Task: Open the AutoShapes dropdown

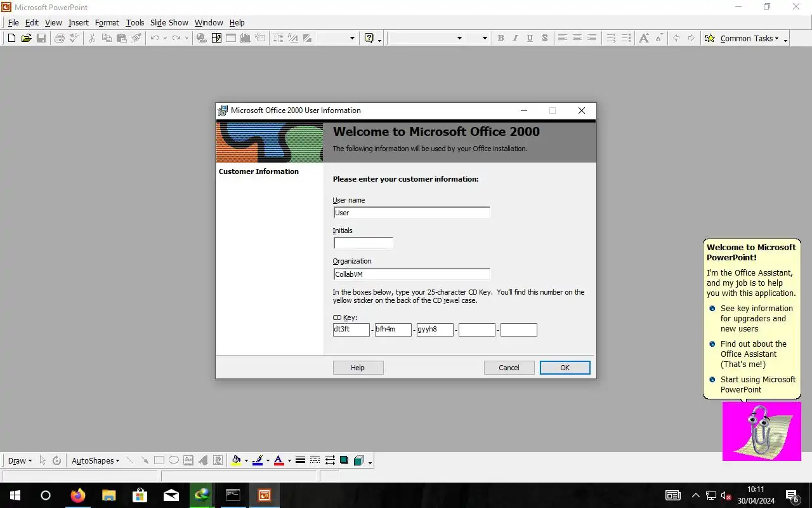Action: coord(95,460)
